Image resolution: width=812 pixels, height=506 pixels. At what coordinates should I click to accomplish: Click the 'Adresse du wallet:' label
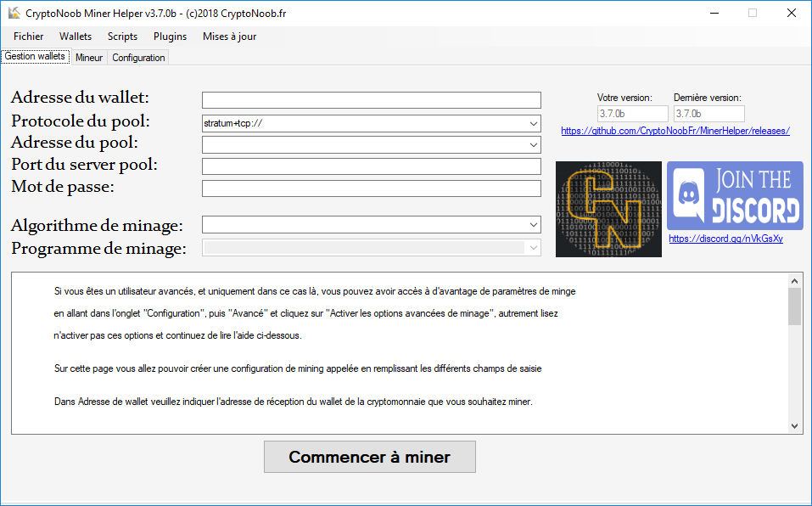point(80,98)
